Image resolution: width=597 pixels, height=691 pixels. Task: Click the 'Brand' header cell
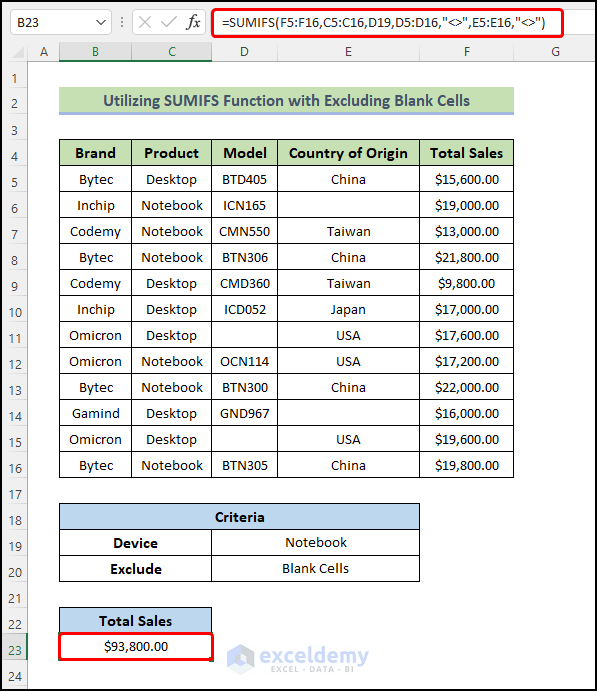(x=95, y=153)
